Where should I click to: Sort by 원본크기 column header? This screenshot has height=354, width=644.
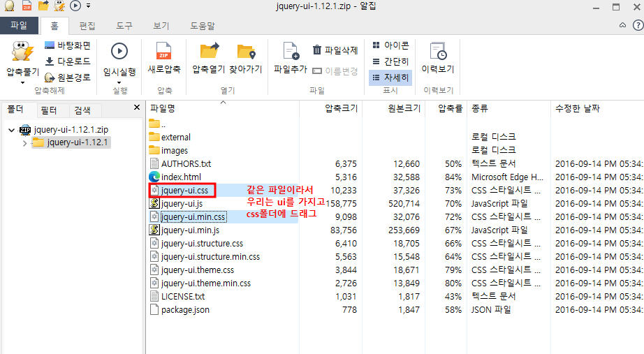click(404, 108)
